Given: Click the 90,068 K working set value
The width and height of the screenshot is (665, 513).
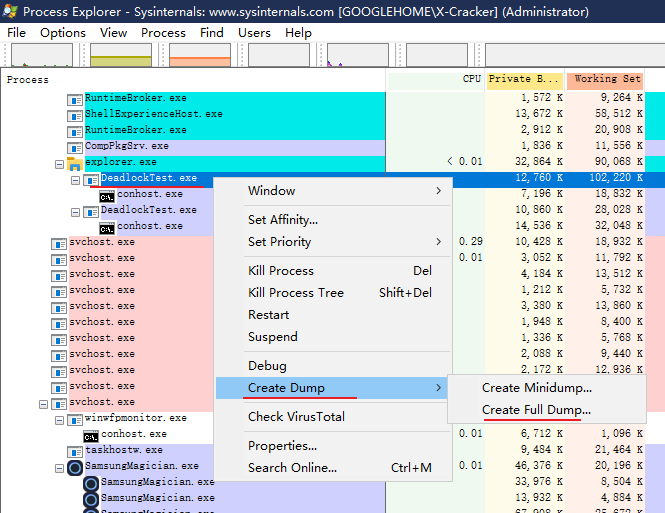Looking at the screenshot, I should click(619, 162).
